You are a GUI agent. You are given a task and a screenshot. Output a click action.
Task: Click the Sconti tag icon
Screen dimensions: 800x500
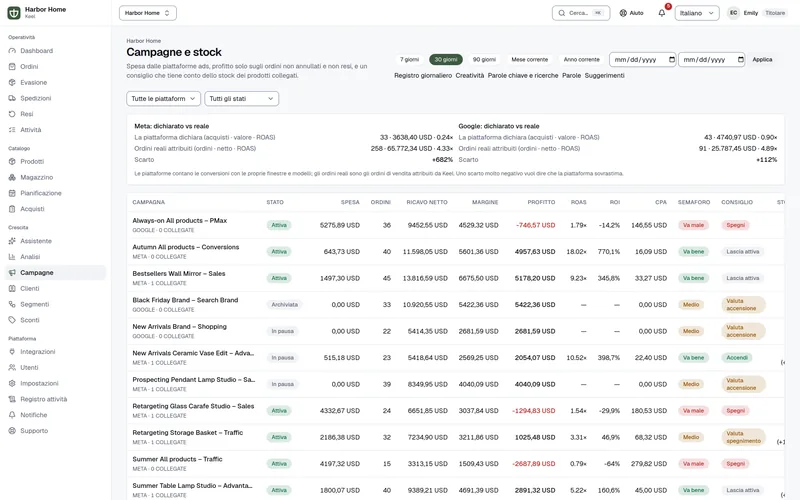(12, 320)
